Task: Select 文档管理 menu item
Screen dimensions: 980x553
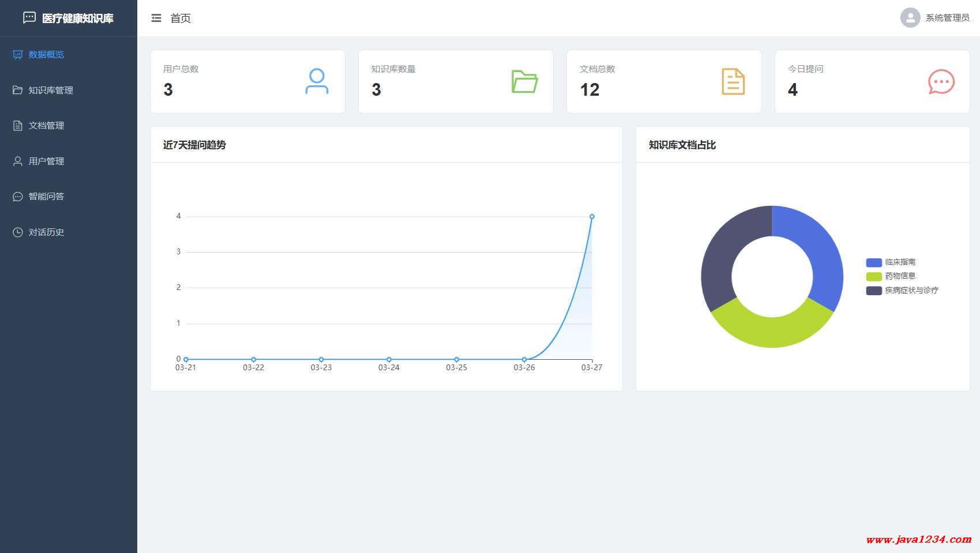Action: click(46, 126)
